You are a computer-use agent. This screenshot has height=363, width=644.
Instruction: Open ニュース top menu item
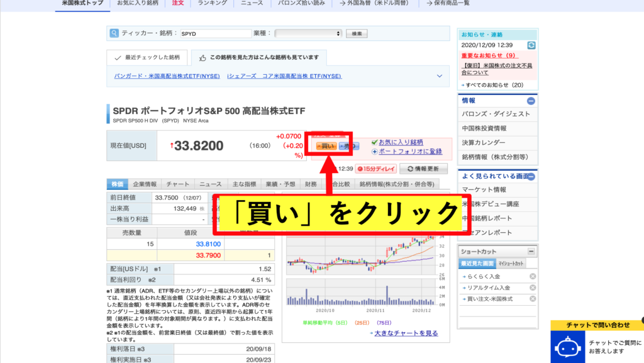[x=252, y=3]
